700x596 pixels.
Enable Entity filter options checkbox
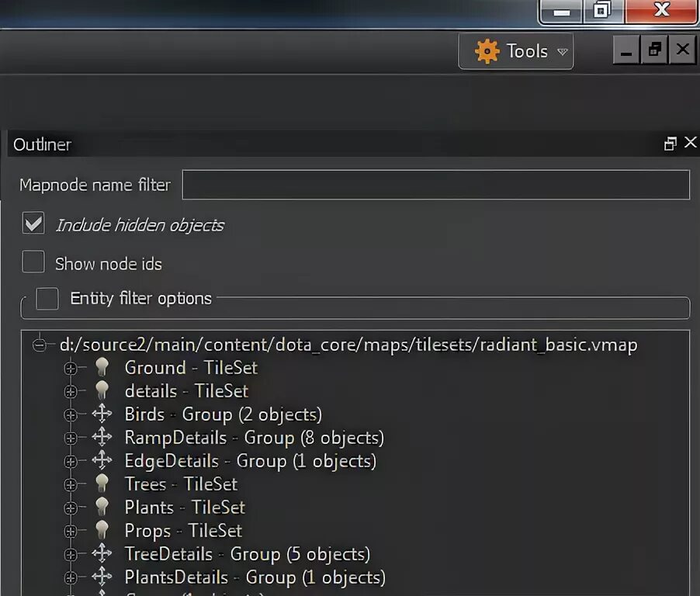click(x=47, y=299)
